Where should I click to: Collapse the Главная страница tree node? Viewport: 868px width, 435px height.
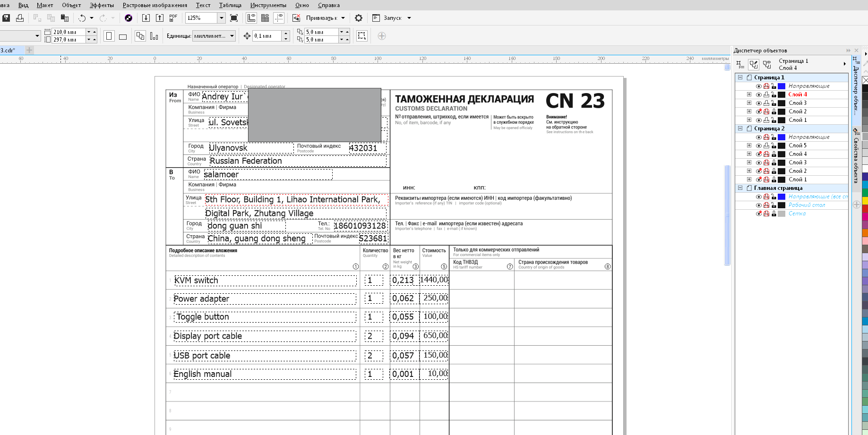click(x=740, y=188)
